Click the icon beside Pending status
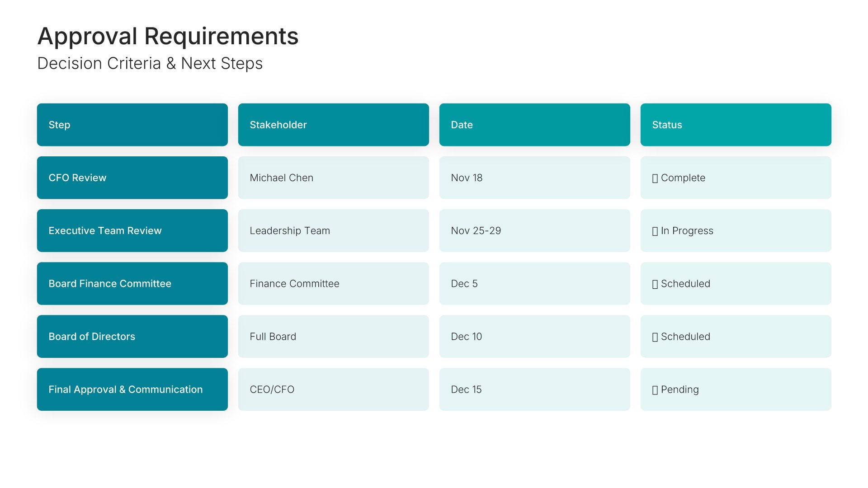The height and width of the screenshot is (488, 868). click(x=655, y=390)
